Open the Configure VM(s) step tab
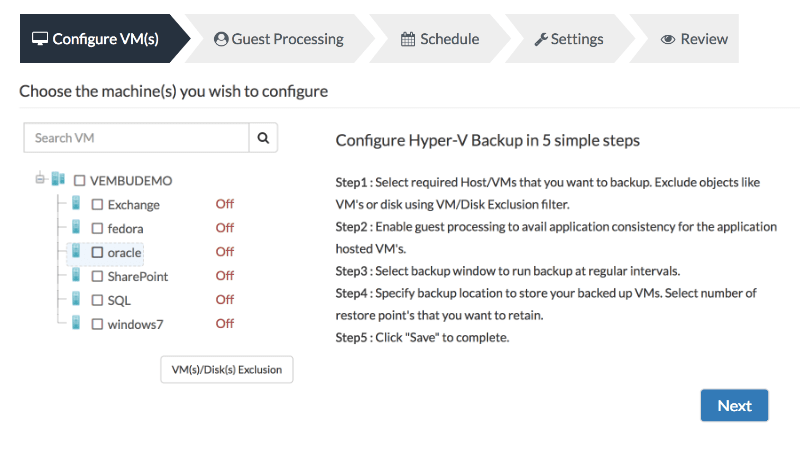The height and width of the screenshot is (450, 800). point(105,39)
